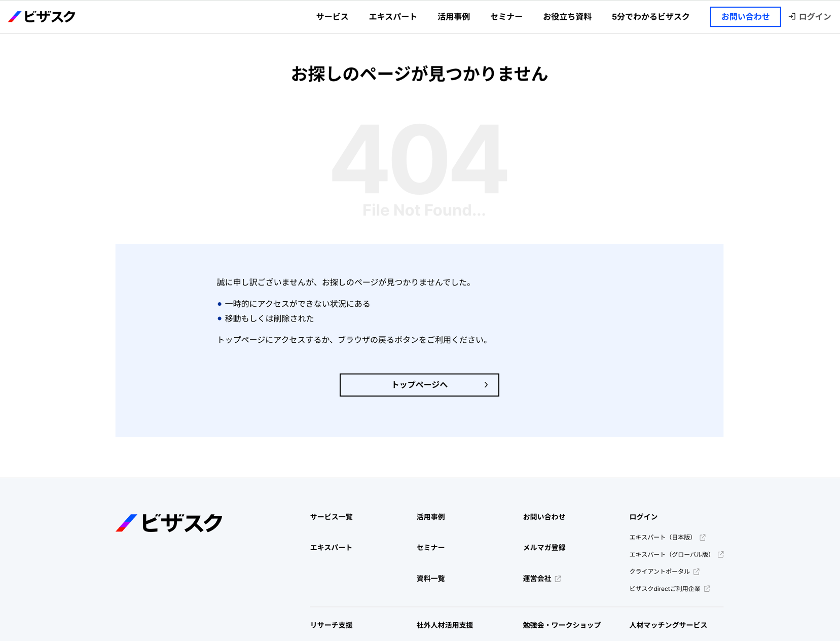Go to セミナー in the top navigation
The width and height of the screenshot is (840, 641).
pos(506,17)
